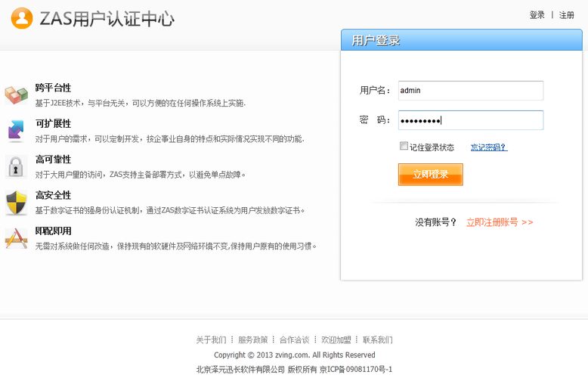The image size is (588, 378).
Task: Click the description starting 对于大用户量的访问
Action: 141,175
